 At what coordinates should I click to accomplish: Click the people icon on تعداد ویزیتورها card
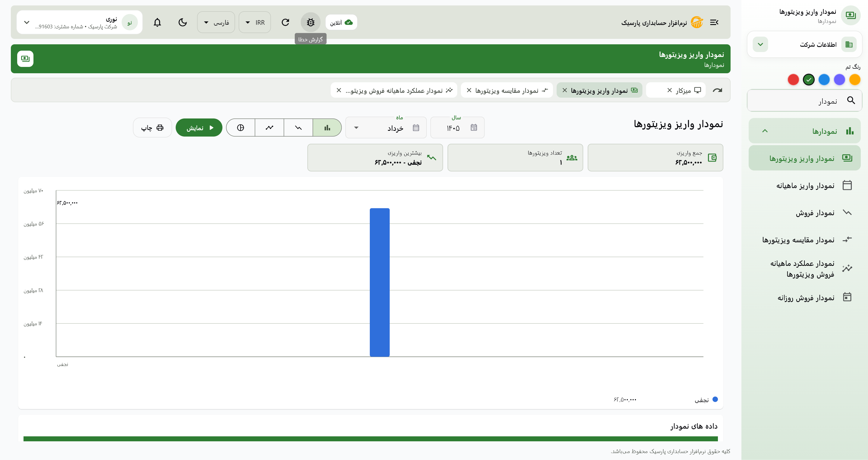pyautogui.click(x=572, y=157)
